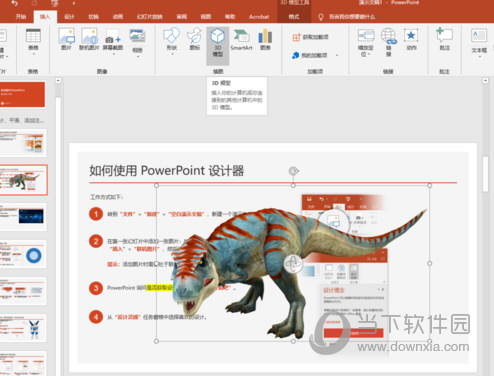Select the thumbnail with the blue circle
The width and height of the screenshot is (494, 376).
[x=23, y=254]
